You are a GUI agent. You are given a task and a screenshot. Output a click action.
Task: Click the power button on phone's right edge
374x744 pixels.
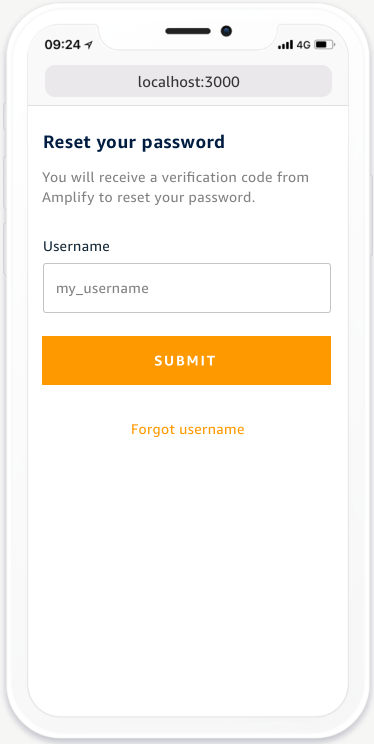tap(371, 216)
